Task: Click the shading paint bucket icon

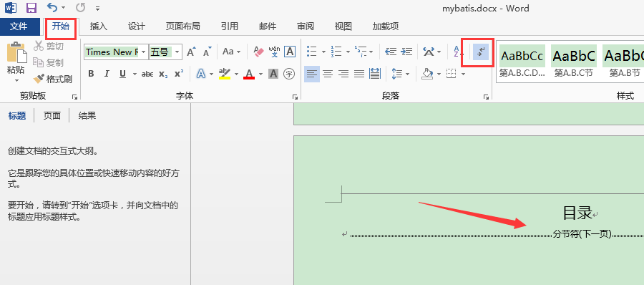Action: coord(428,74)
